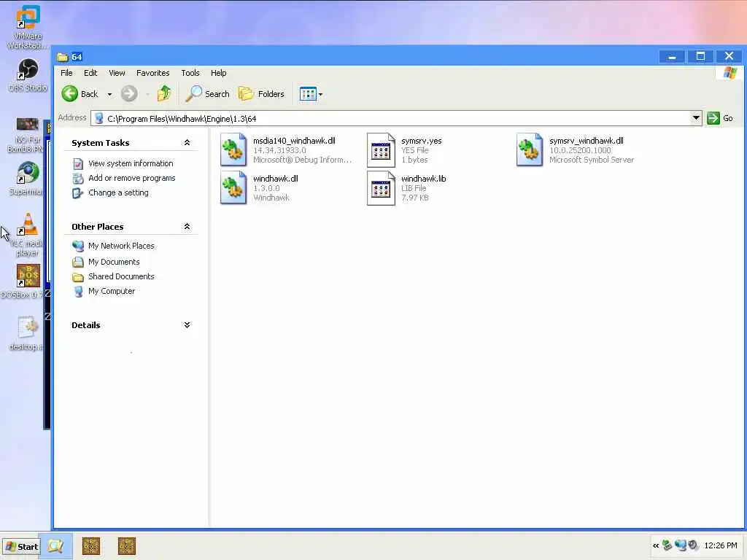The image size is (747, 560).
Task: Select the DOSBox desktop icon
Action: click(27, 281)
